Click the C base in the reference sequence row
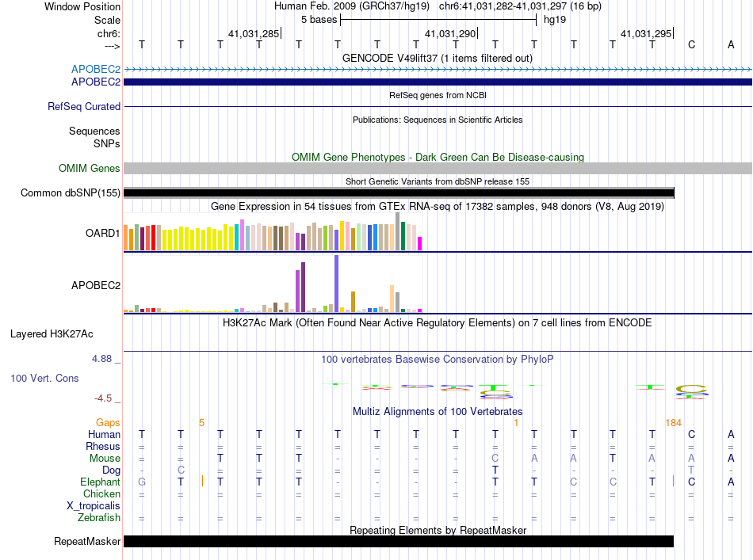 pos(691,44)
